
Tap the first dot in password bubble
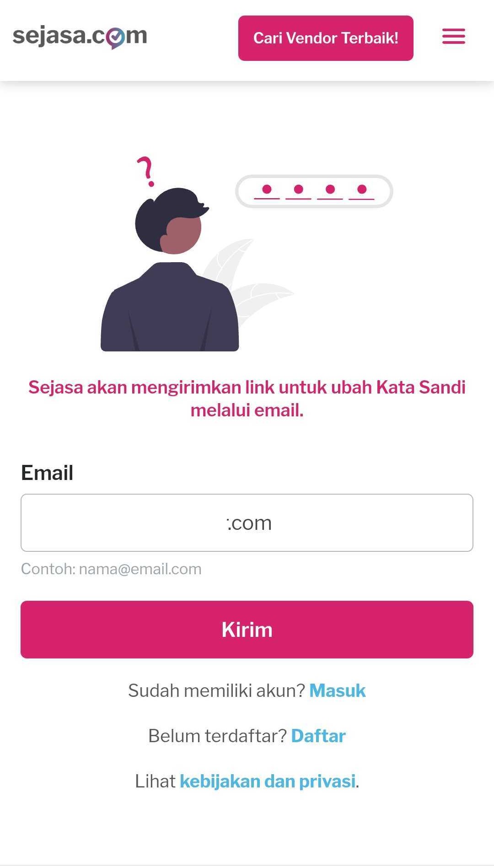coord(267,189)
